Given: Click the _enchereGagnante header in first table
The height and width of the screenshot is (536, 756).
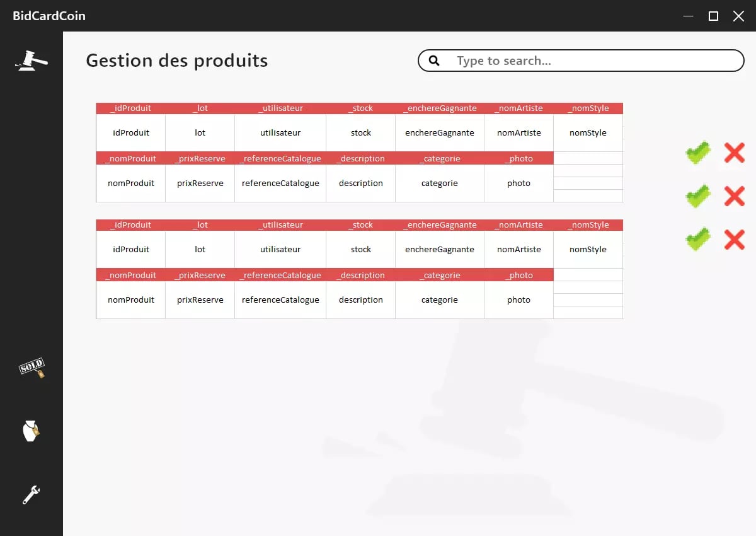Looking at the screenshot, I should [x=440, y=108].
